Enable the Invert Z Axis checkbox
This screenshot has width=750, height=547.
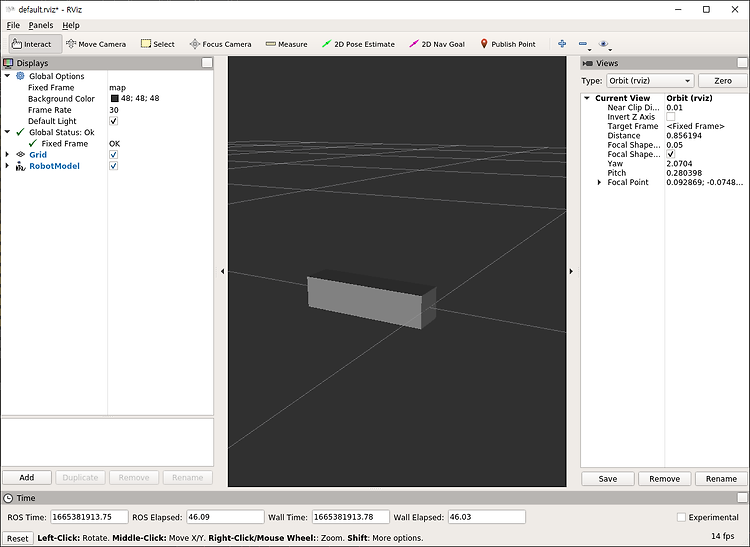click(x=671, y=117)
